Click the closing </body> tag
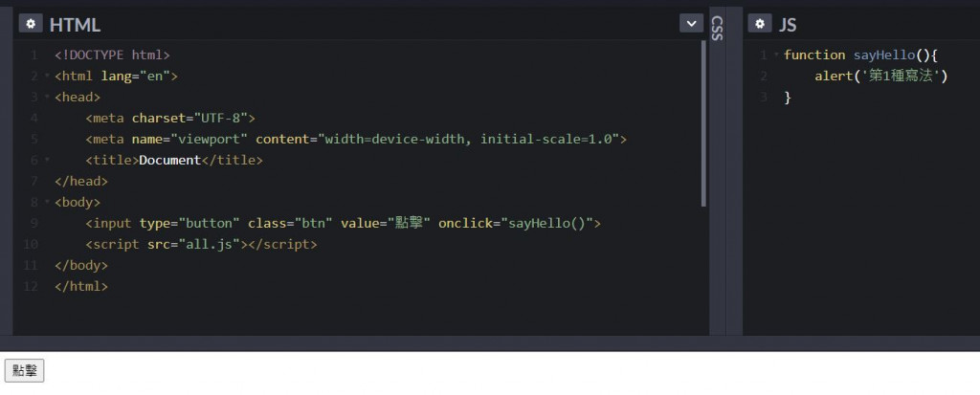 (81, 265)
